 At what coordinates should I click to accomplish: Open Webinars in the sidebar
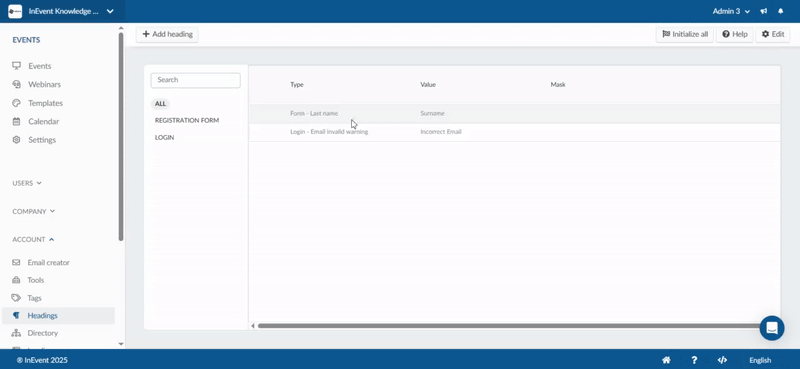point(44,84)
